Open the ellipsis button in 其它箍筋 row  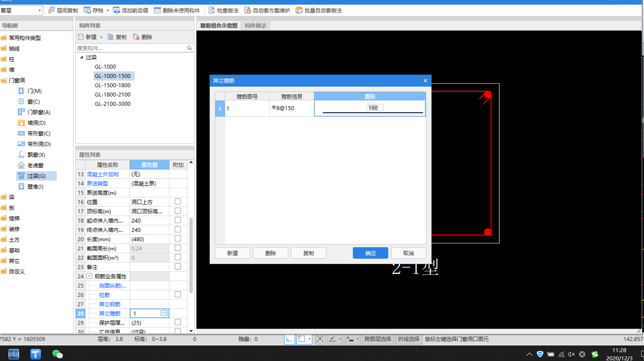point(164,313)
